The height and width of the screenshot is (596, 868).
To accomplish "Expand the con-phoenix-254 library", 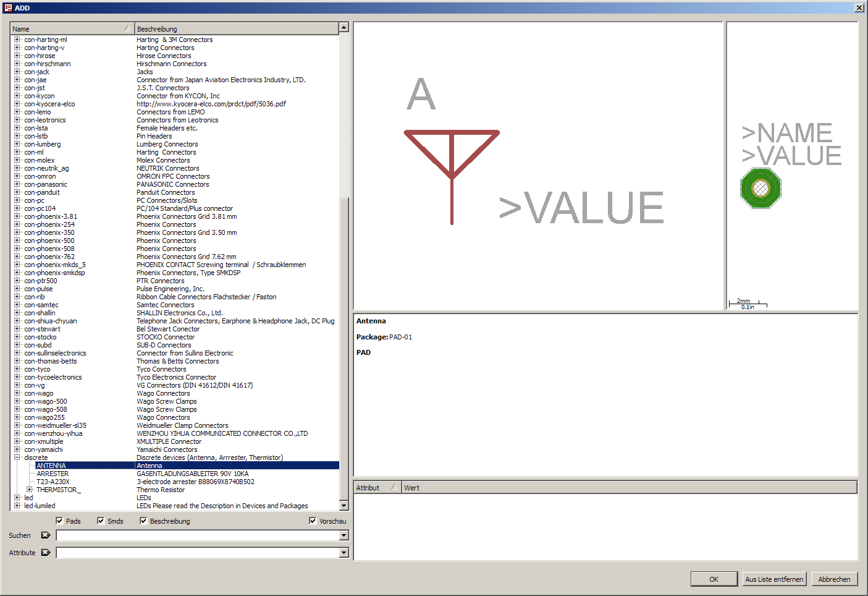I will click(17, 224).
